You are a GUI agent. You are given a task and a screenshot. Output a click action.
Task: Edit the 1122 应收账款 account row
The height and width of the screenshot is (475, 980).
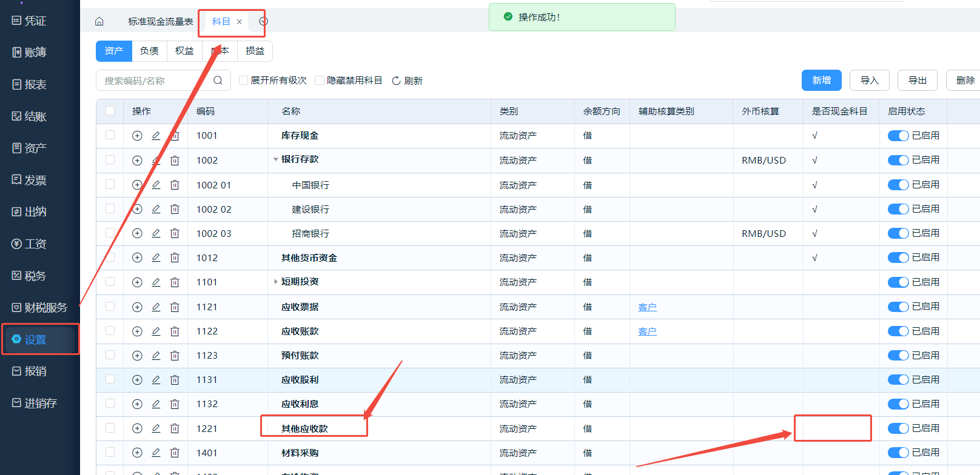pos(156,331)
